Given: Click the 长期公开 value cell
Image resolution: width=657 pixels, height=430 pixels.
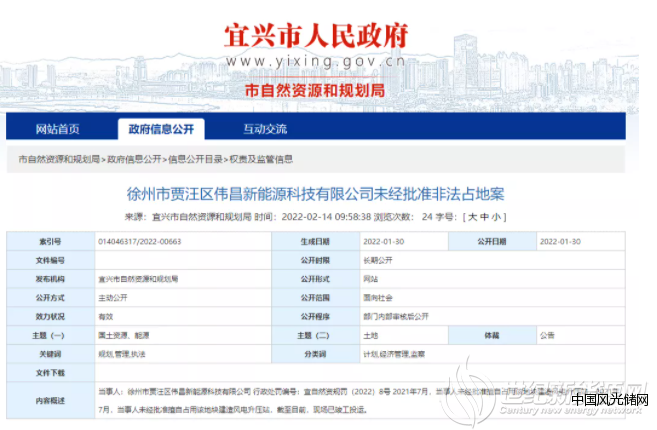Looking at the screenshot, I should coord(492,260).
